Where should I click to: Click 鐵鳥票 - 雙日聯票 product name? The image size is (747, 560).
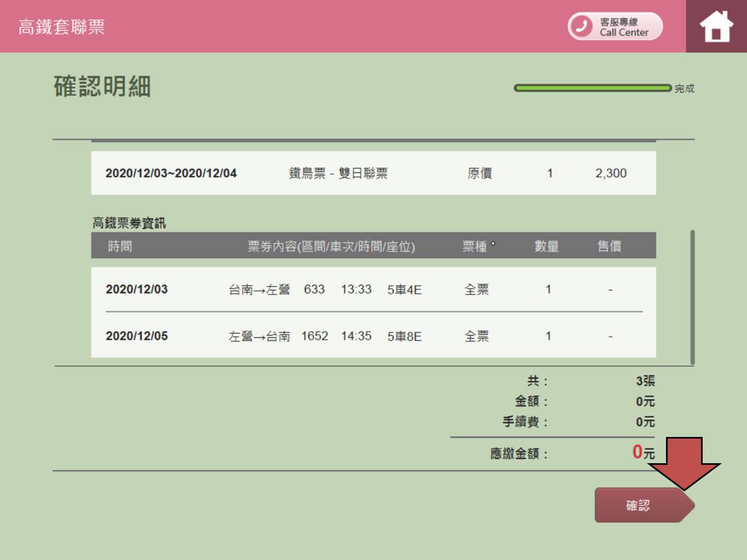pos(338,173)
